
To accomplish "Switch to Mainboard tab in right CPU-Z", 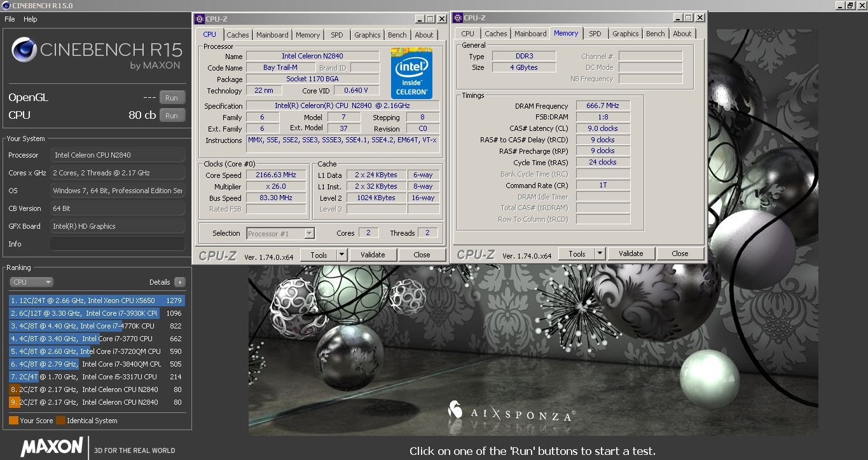I will pyautogui.click(x=530, y=34).
